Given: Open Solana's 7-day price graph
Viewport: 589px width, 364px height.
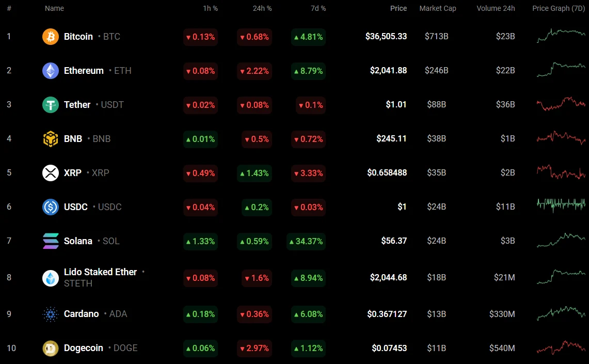Looking at the screenshot, I should tap(561, 240).
